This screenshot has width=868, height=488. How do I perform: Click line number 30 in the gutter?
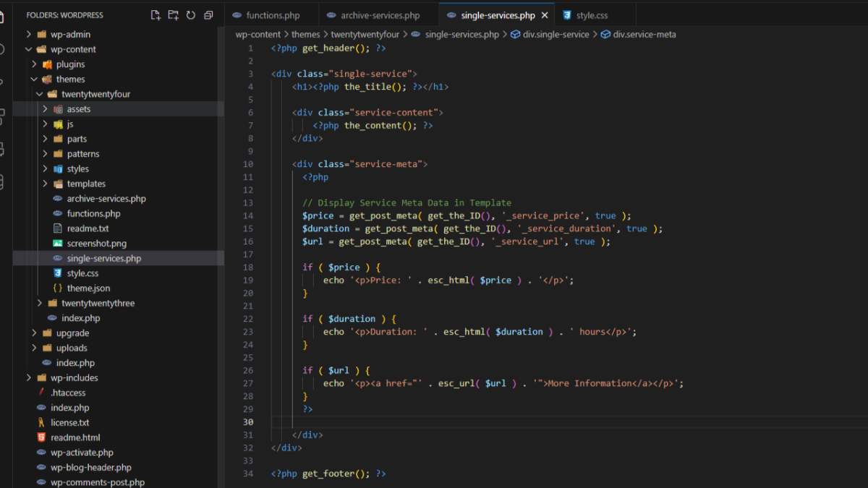point(249,421)
